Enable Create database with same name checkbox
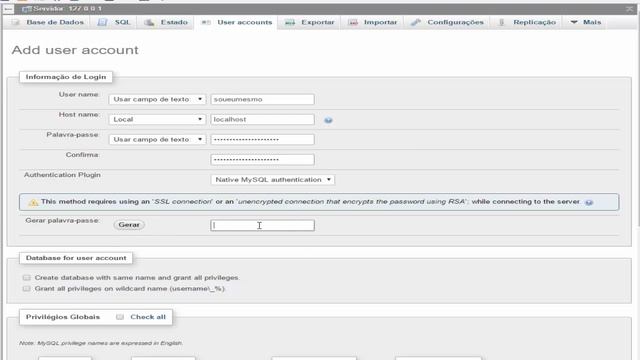The width and height of the screenshot is (640, 360). (27, 278)
